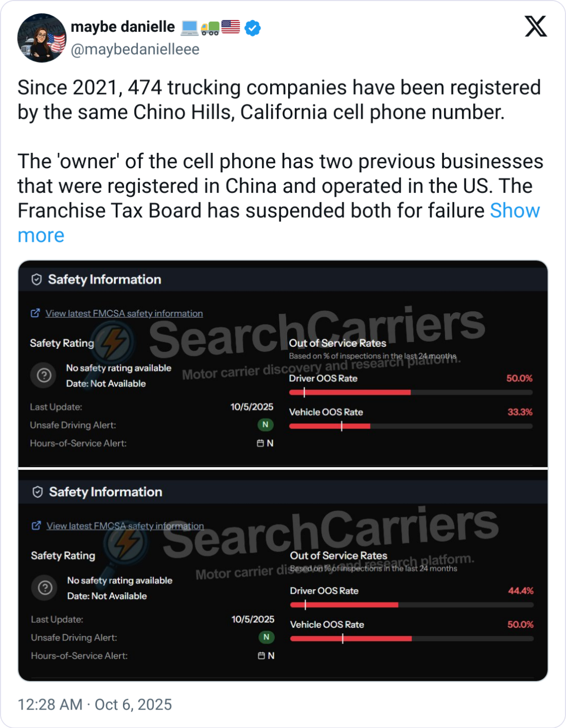Click the external link icon in the upper safety panel

(36, 313)
